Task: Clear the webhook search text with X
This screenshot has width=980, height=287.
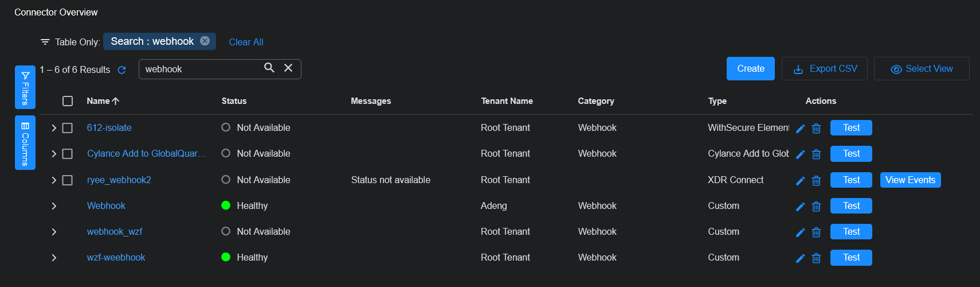Action: [x=288, y=68]
